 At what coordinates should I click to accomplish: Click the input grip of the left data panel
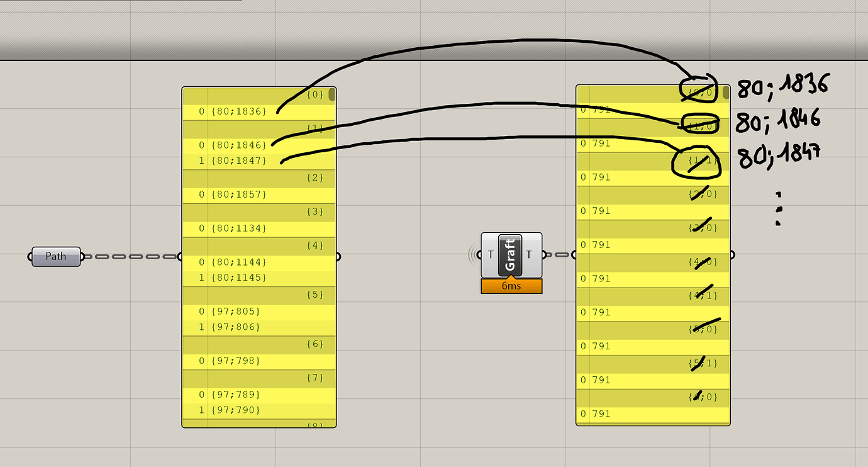click(x=181, y=256)
